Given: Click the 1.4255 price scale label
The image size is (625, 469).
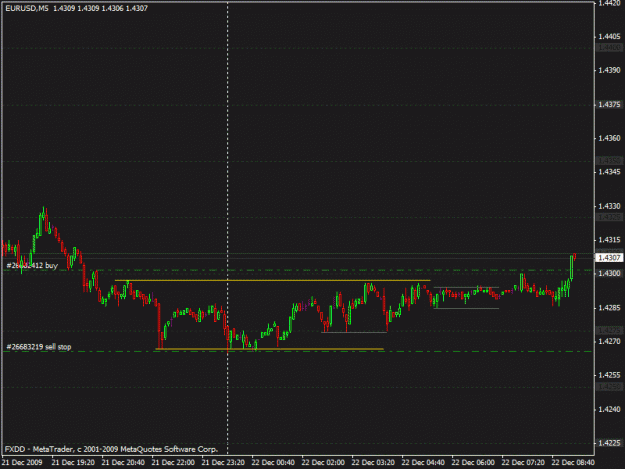Looking at the screenshot, I should pos(609,375).
